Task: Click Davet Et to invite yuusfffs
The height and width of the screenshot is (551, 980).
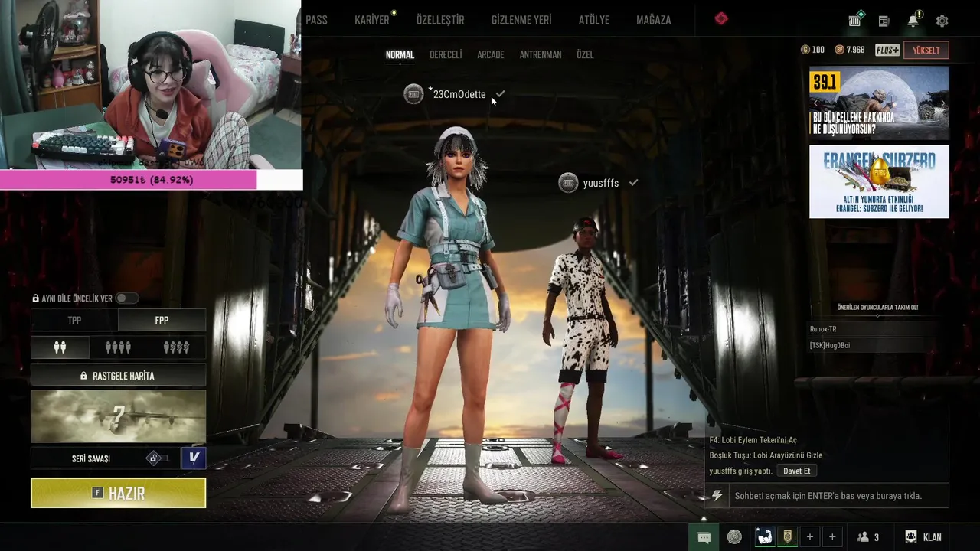Action: 796,471
